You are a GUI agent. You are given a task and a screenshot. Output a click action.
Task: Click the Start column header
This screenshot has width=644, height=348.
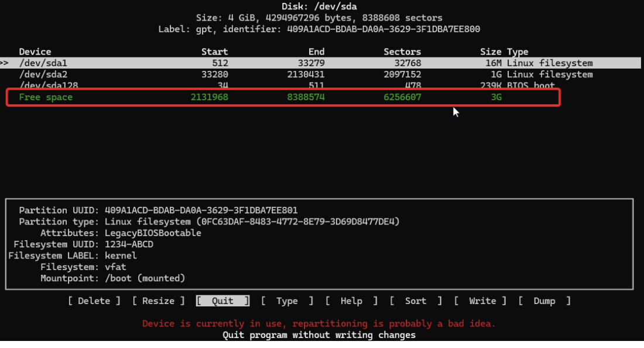pyautogui.click(x=214, y=52)
